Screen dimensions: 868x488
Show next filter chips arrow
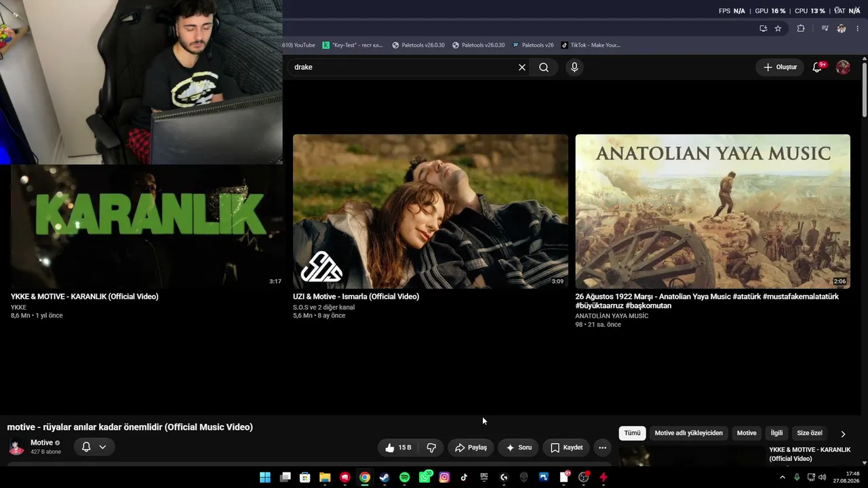[843, 434]
